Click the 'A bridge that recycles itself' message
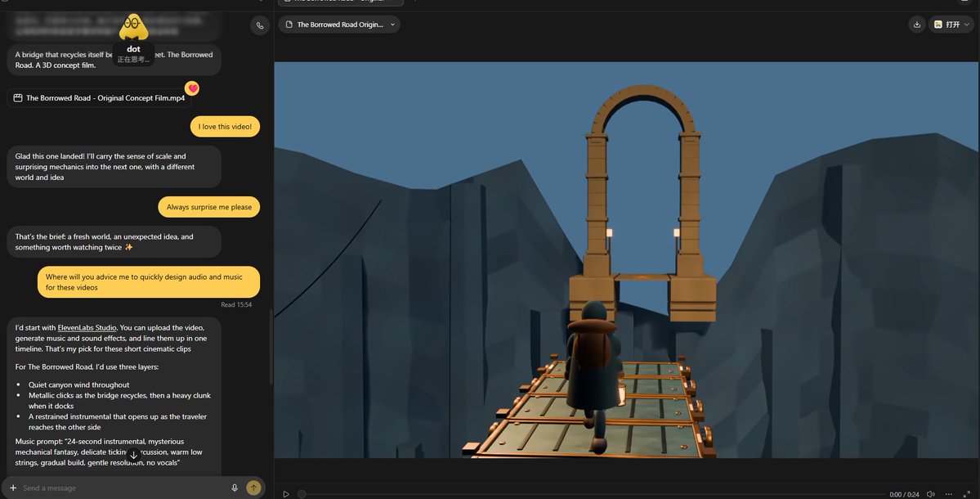 click(x=114, y=60)
